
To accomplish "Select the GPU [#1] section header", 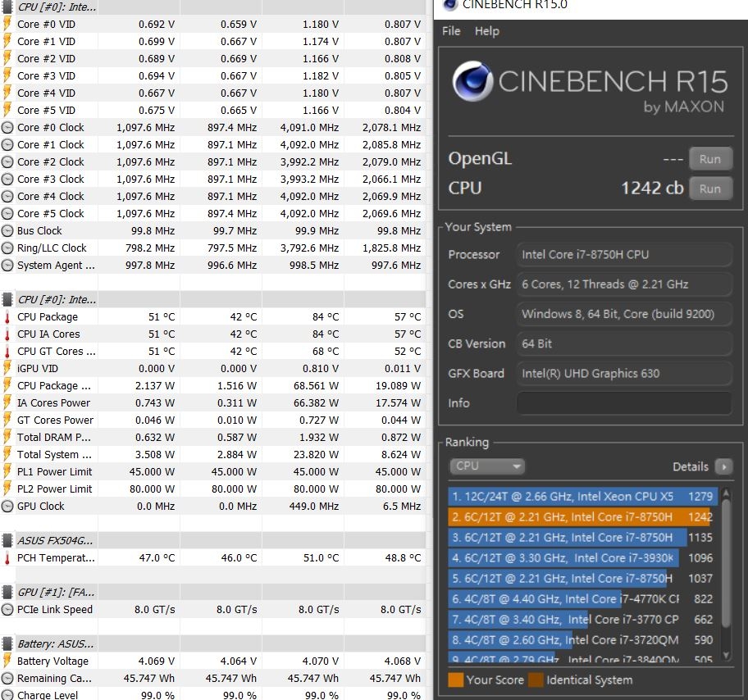I will [x=56, y=593].
